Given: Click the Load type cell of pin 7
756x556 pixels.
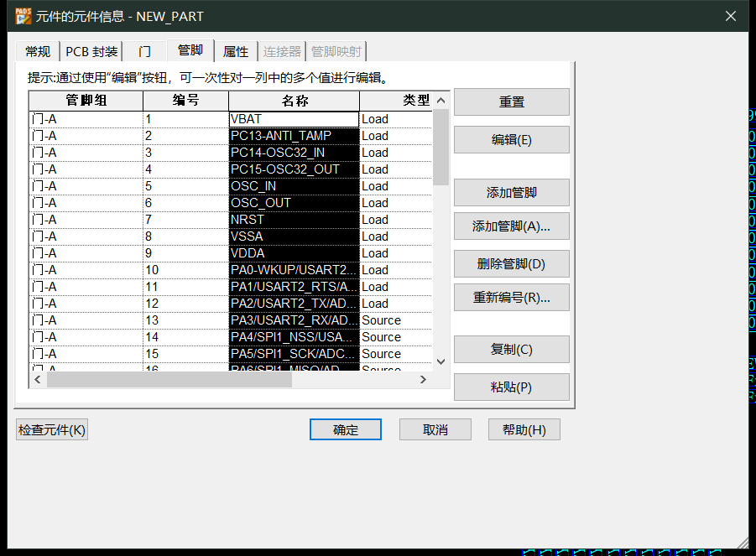Looking at the screenshot, I should [396, 220].
